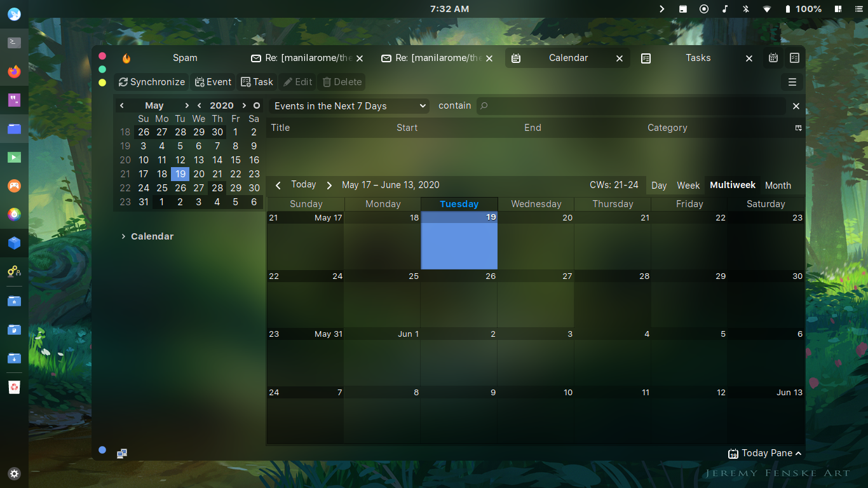Click the Edit toolbar button

pos(297,82)
